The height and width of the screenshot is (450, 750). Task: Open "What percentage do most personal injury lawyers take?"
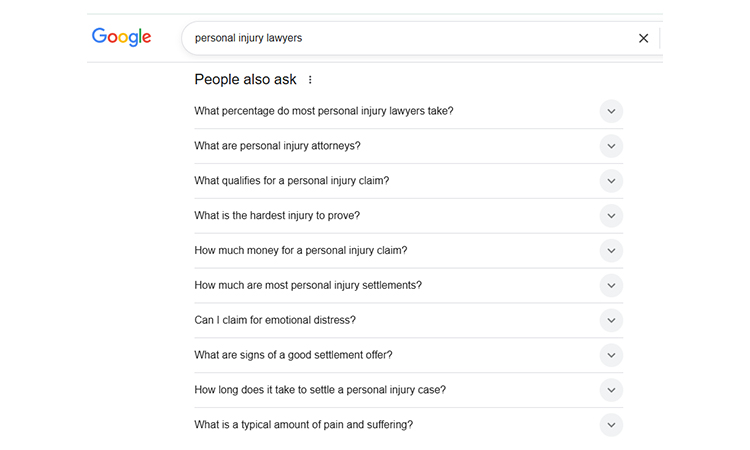pyautogui.click(x=323, y=111)
